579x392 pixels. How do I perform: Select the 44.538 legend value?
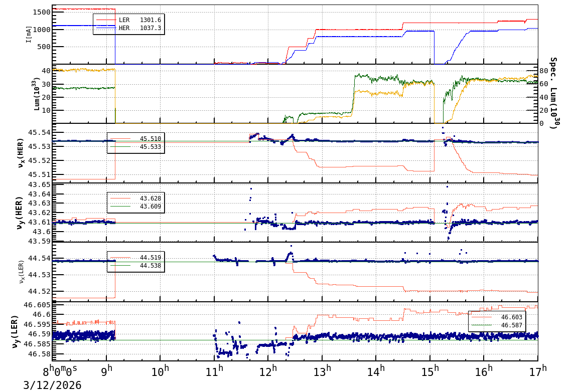click(151, 266)
